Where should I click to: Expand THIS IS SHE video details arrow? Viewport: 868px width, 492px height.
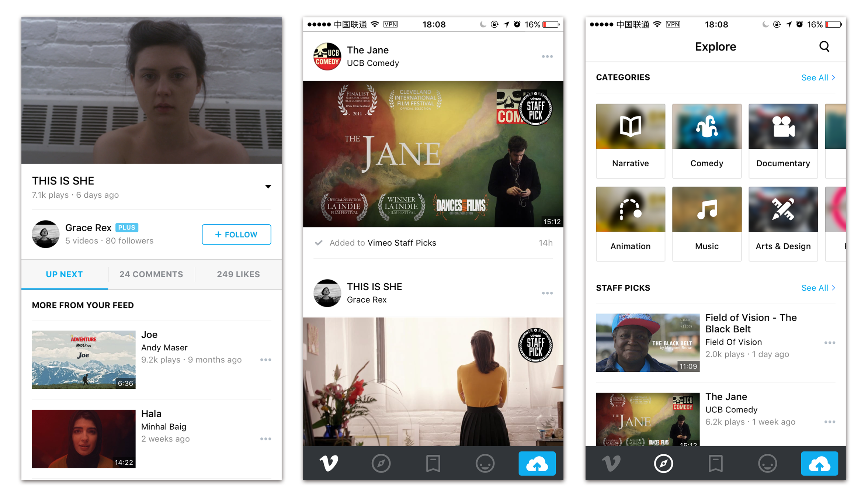point(268,187)
